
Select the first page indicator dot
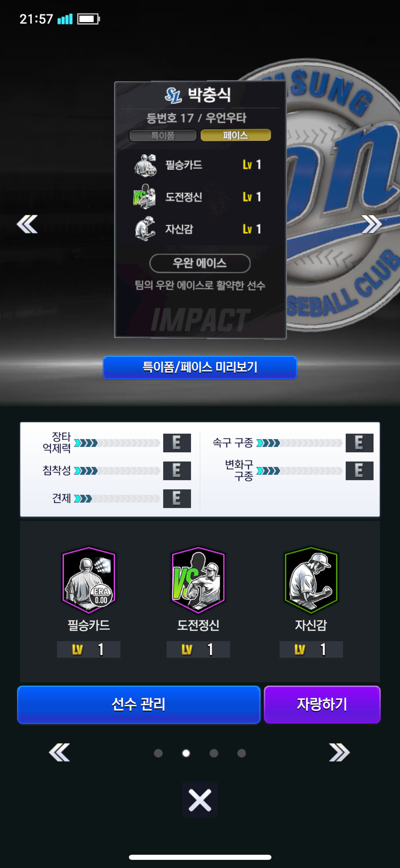[158, 753]
